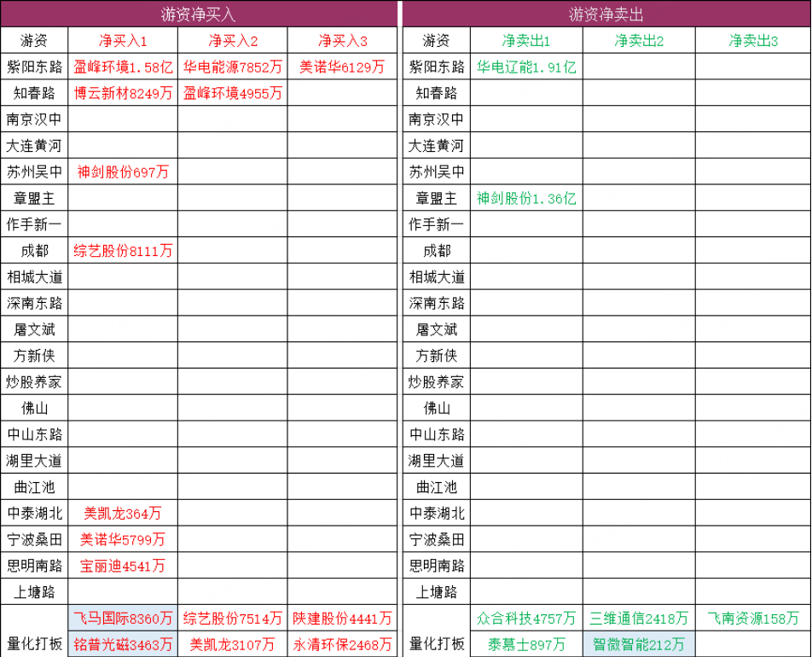Click the cell 美诺华6129万
Image resolution: width=812 pixels, height=657 pixels.
[x=342, y=67]
